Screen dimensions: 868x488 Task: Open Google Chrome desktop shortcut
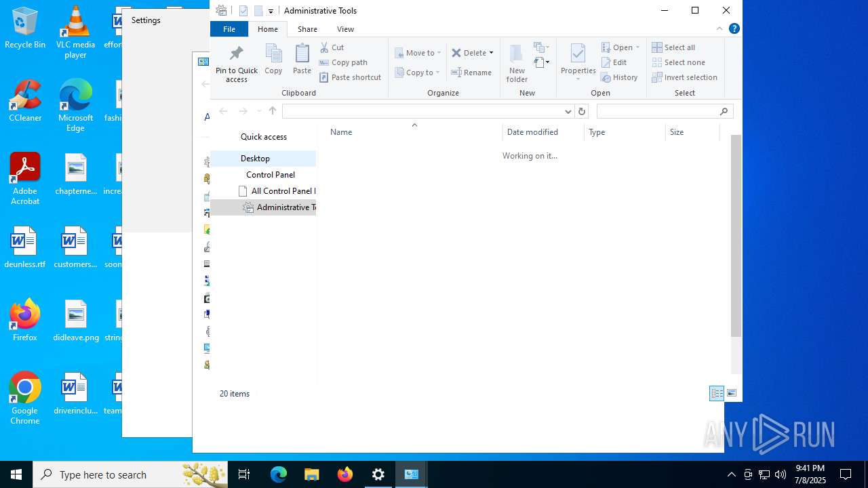(25, 399)
